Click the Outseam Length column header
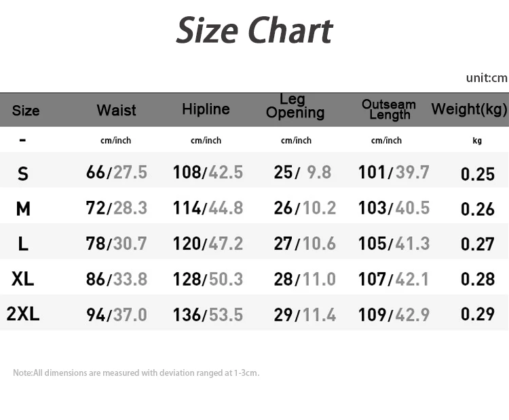 389,109
